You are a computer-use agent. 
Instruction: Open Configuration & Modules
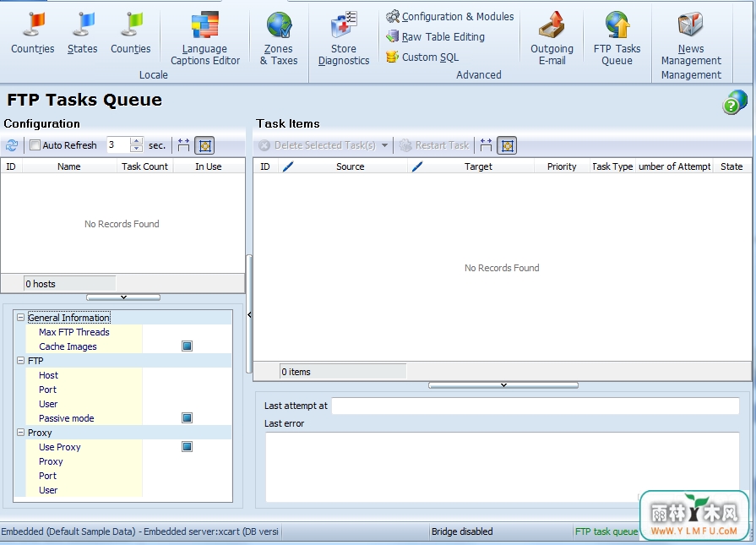point(450,16)
